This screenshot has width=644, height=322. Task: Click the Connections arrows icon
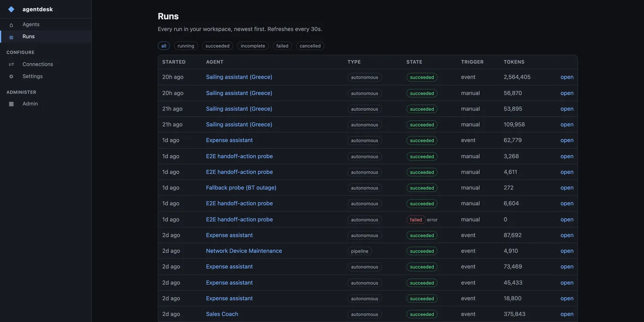pos(11,64)
